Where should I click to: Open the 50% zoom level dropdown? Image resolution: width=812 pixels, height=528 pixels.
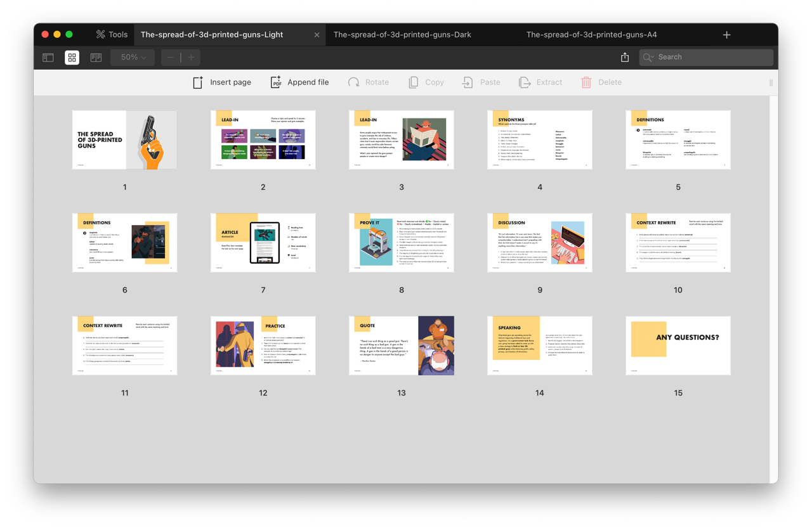133,58
